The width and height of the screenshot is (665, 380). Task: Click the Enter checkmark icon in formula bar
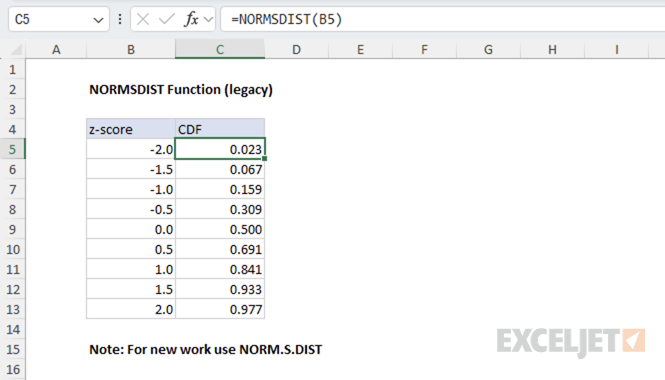tap(166, 19)
